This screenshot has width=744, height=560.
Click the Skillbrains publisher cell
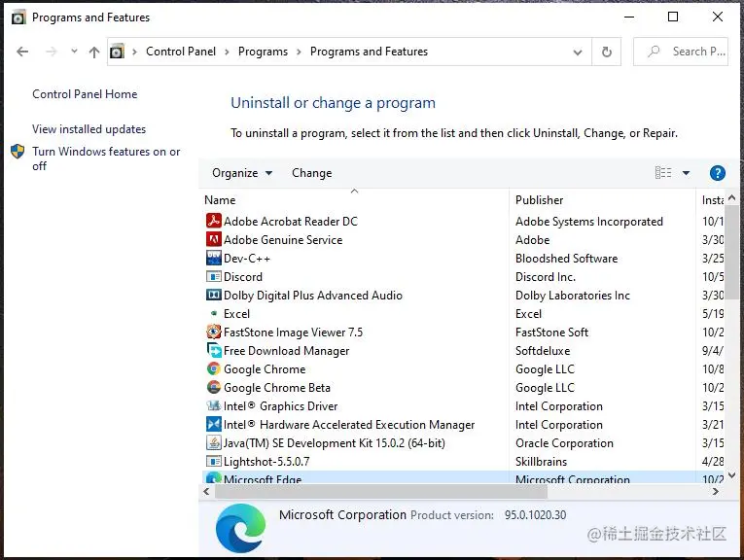[541, 462]
